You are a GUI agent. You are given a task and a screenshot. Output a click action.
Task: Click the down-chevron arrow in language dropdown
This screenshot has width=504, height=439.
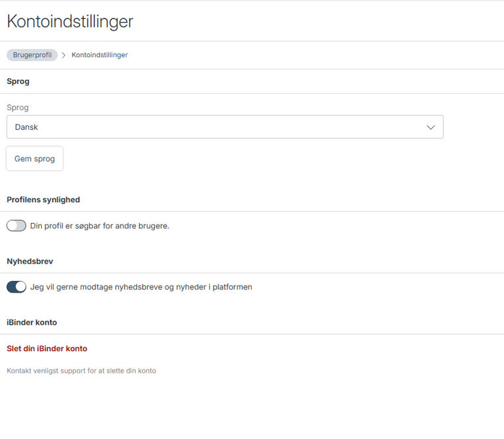(430, 127)
